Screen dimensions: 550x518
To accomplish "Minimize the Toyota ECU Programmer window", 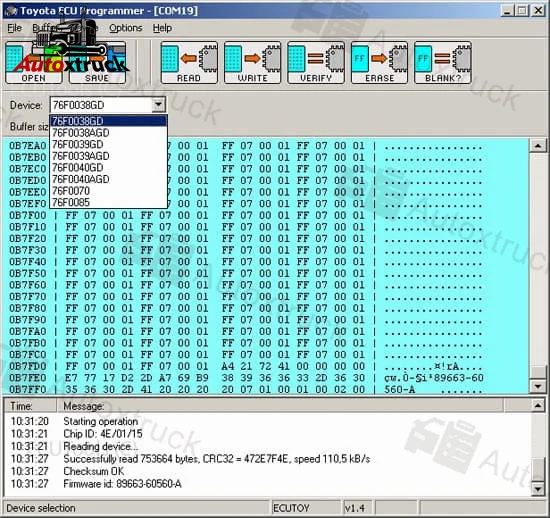I will click(507, 11).
